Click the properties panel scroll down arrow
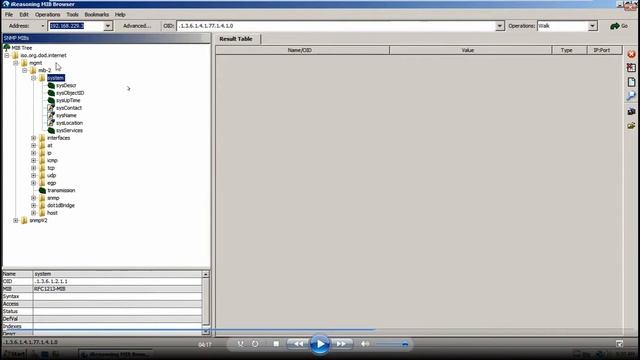 (206, 331)
